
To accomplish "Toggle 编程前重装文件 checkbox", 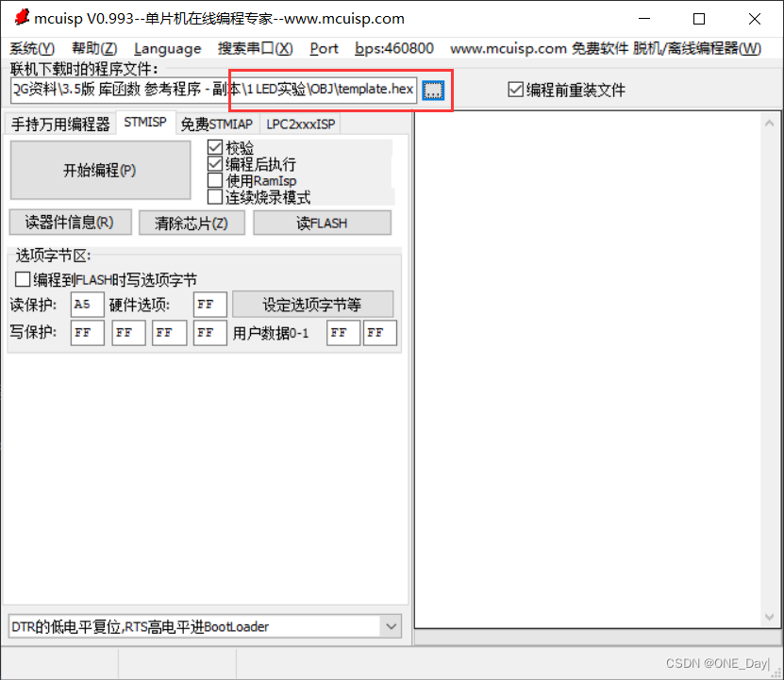I will (x=515, y=90).
